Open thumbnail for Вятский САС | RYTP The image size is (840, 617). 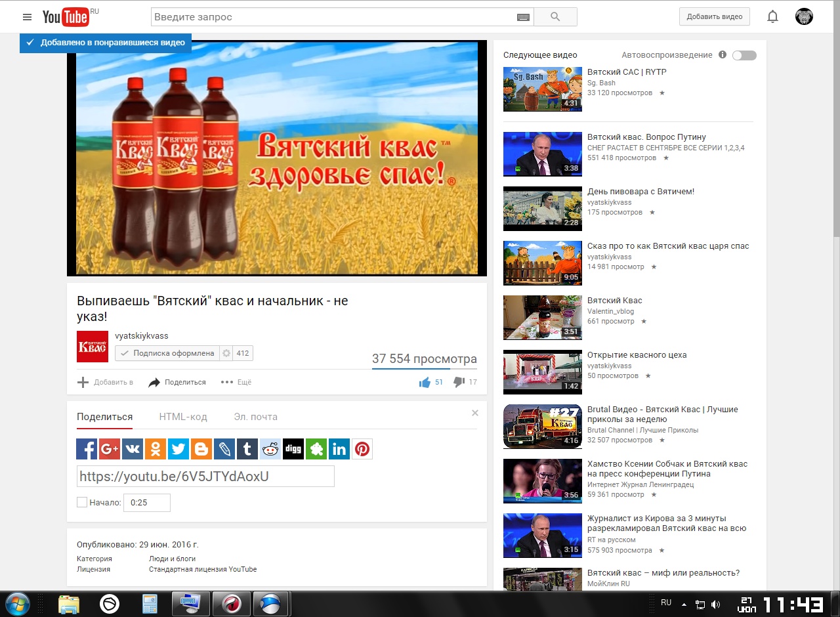(543, 89)
